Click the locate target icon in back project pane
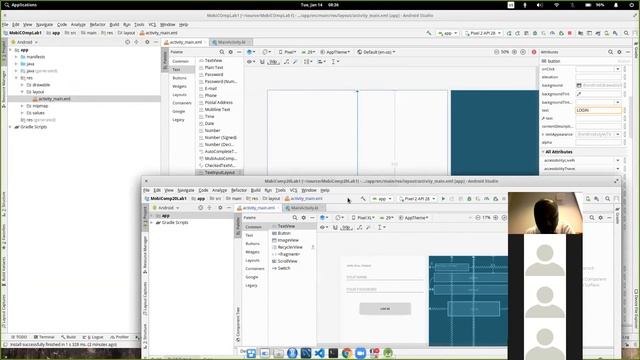 127,42
